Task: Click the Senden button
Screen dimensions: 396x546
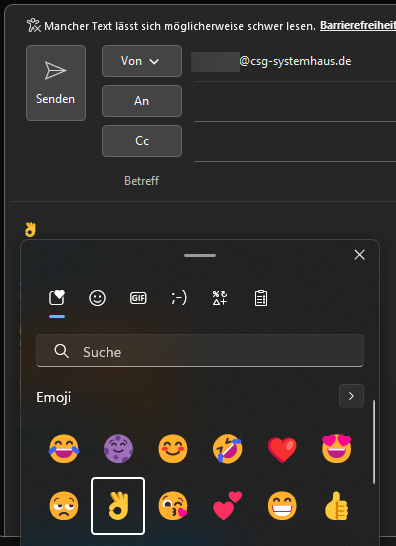Action: [x=56, y=83]
